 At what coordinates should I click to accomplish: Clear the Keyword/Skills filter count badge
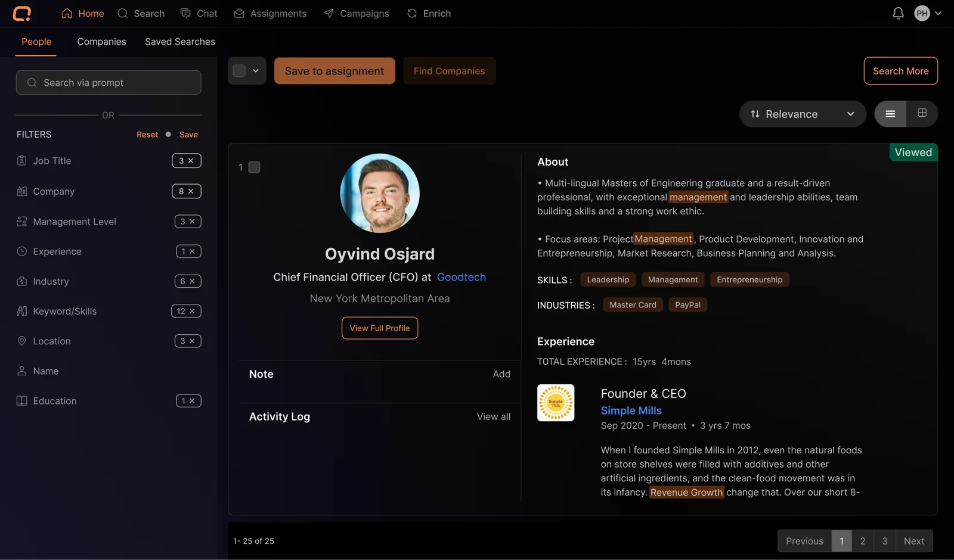tap(186, 311)
